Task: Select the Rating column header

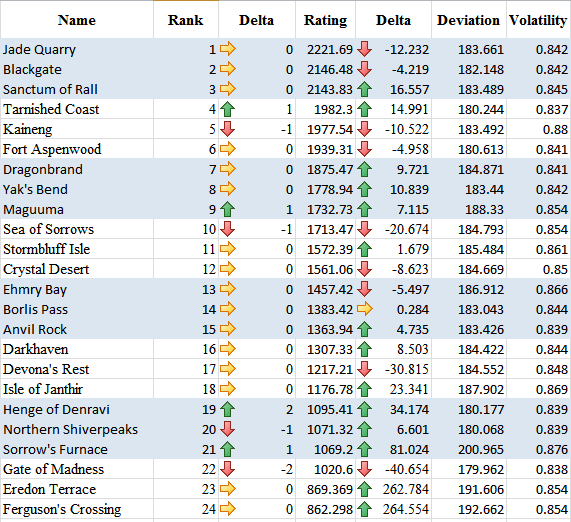Action: tap(325, 20)
